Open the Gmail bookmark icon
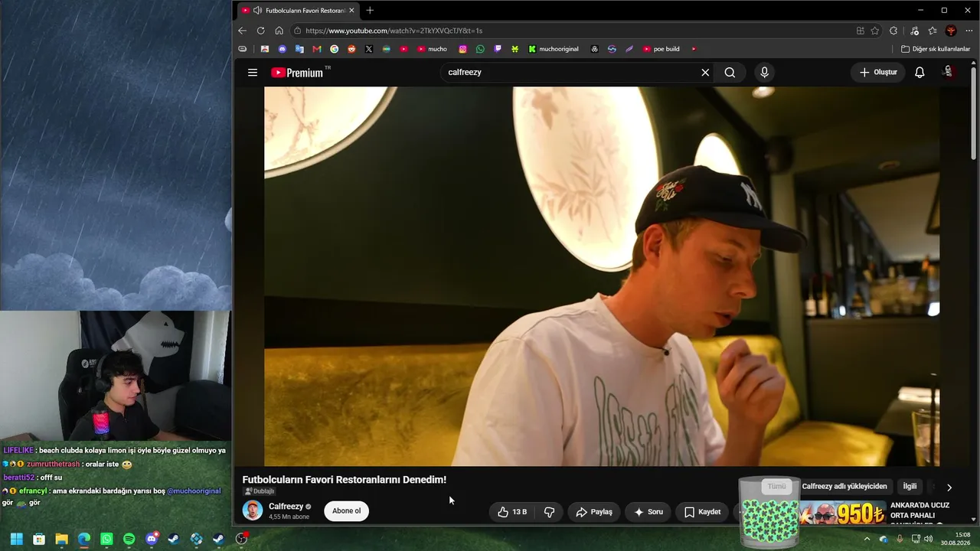Viewport: 980px width, 551px height. [x=317, y=49]
